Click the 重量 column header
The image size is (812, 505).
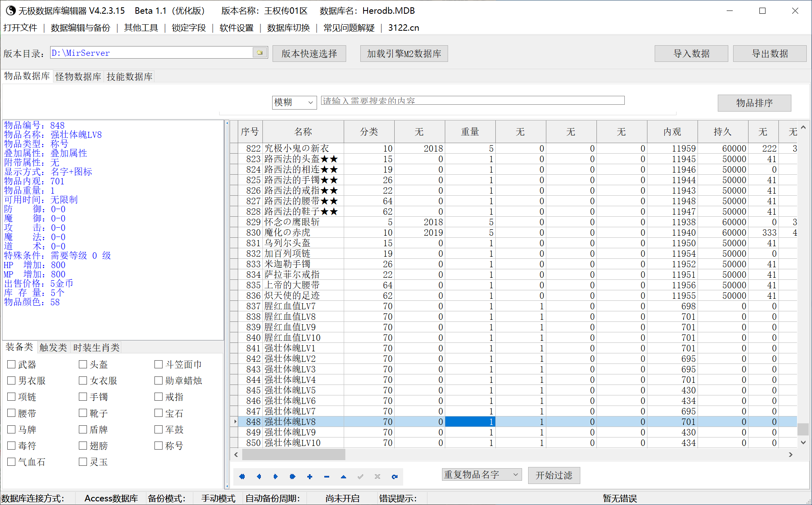point(470,131)
